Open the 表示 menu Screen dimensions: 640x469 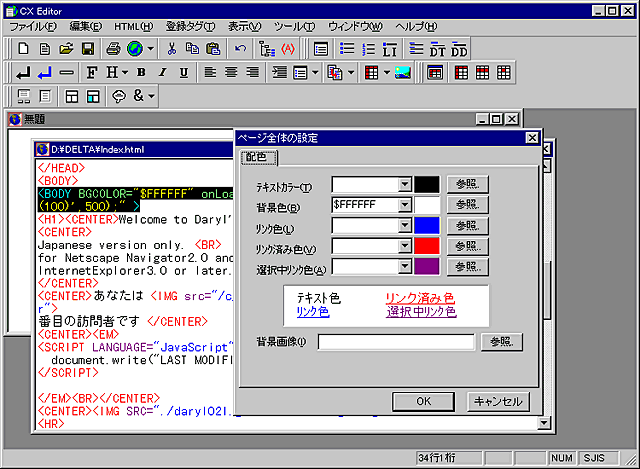[x=244, y=27]
